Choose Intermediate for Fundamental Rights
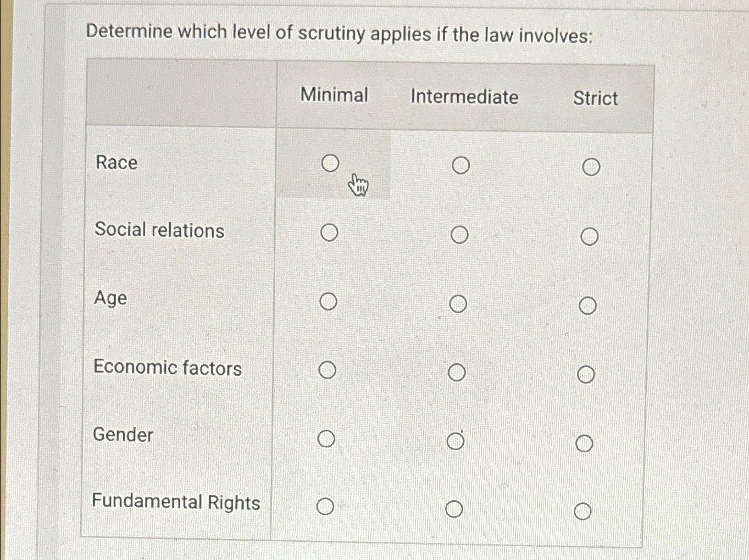The height and width of the screenshot is (560, 749). pos(454,509)
